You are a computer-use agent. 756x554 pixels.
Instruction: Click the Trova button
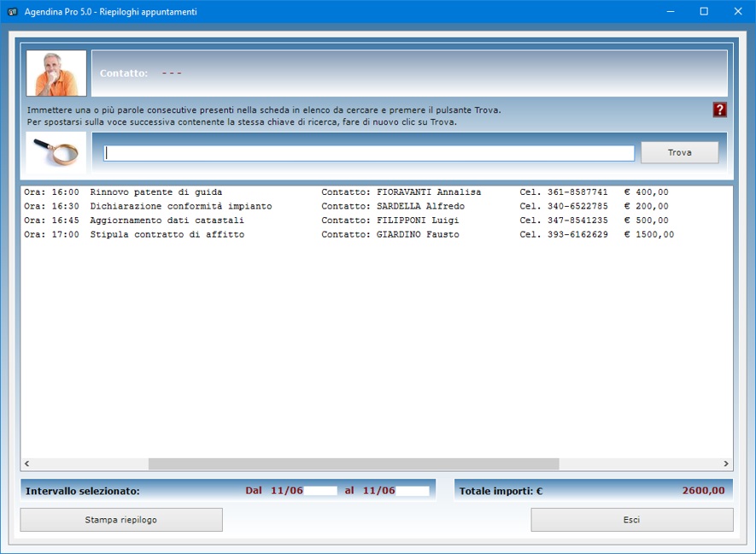(x=679, y=152)
